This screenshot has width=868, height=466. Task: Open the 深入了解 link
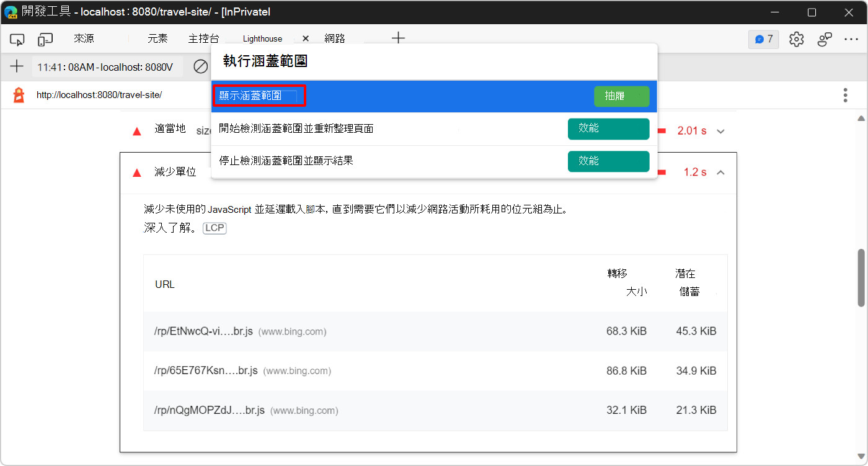coord(167,228)
